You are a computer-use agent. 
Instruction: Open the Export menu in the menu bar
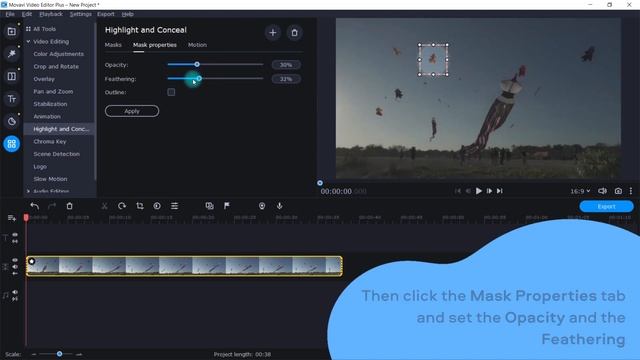coord(106,14)
